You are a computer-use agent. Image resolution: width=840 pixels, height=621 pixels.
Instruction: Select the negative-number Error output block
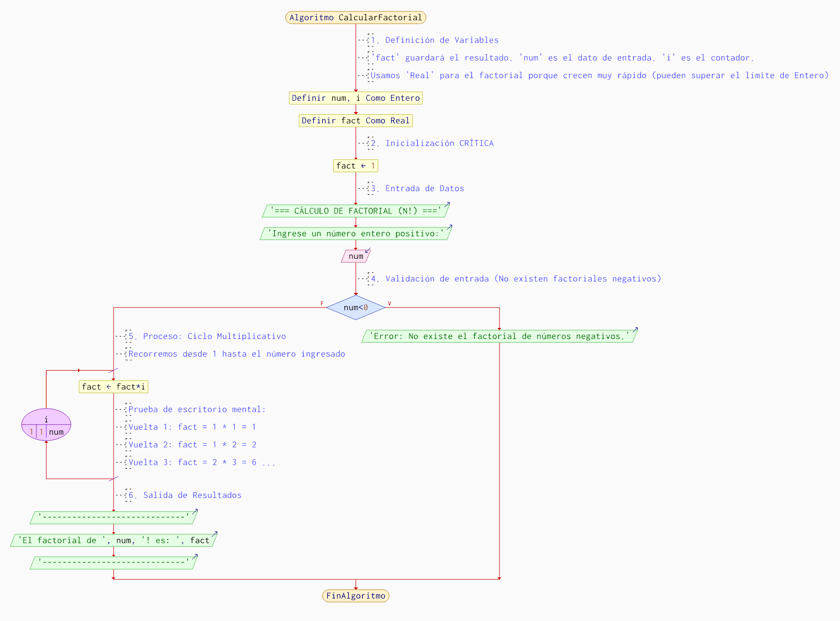(x=499, y=337)
